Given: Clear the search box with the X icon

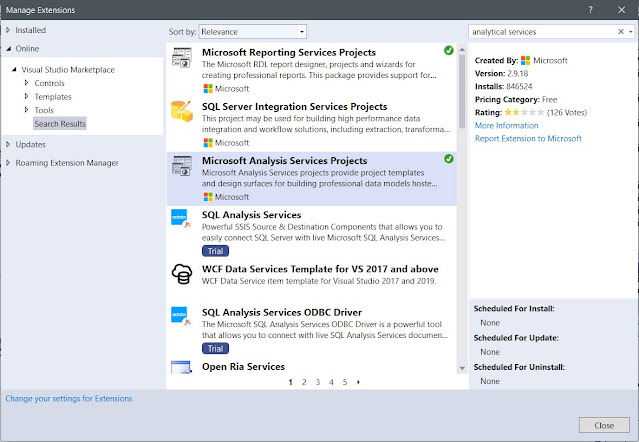Looking at the screenshot, I should pyautogui.click(x=621, y=31).
